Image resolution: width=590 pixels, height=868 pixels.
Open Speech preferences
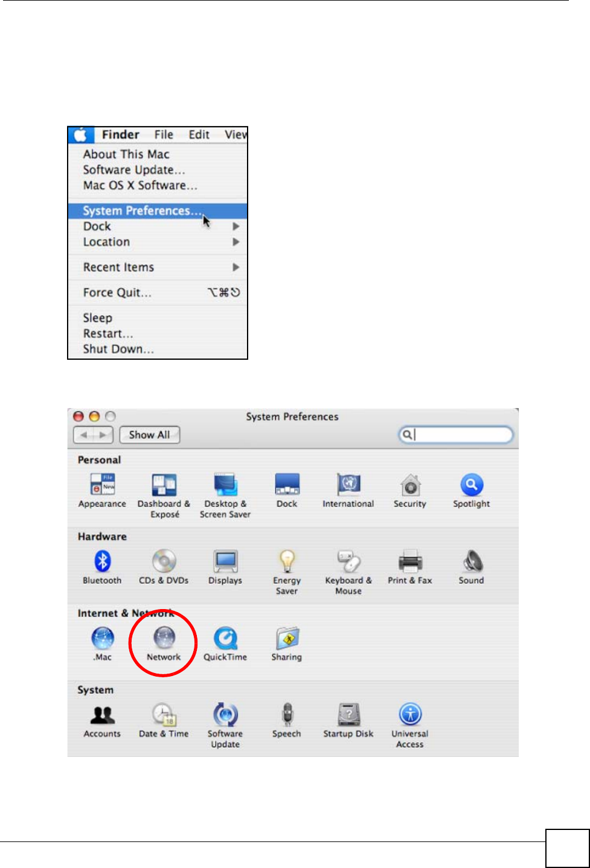click(287, 721)
